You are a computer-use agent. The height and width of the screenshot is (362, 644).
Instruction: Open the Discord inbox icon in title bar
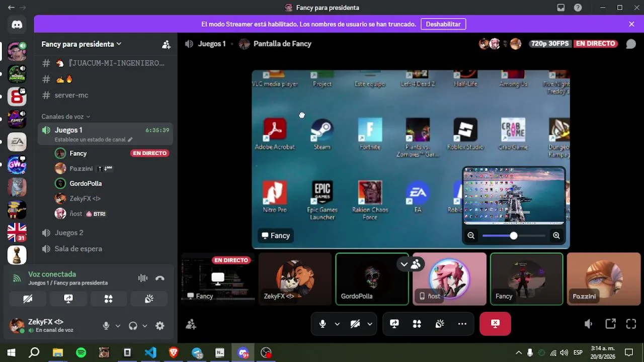[x=561, y=8]
